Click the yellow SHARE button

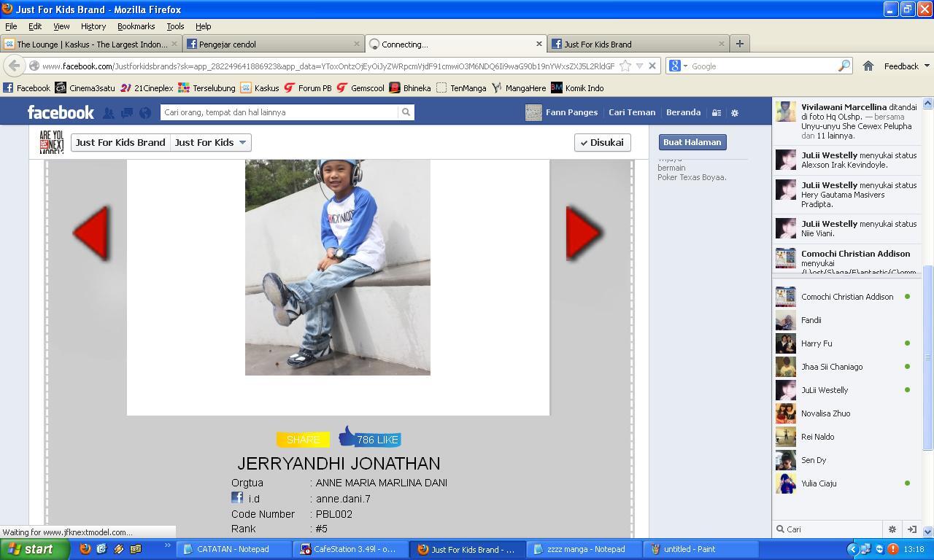coord(303,439)
